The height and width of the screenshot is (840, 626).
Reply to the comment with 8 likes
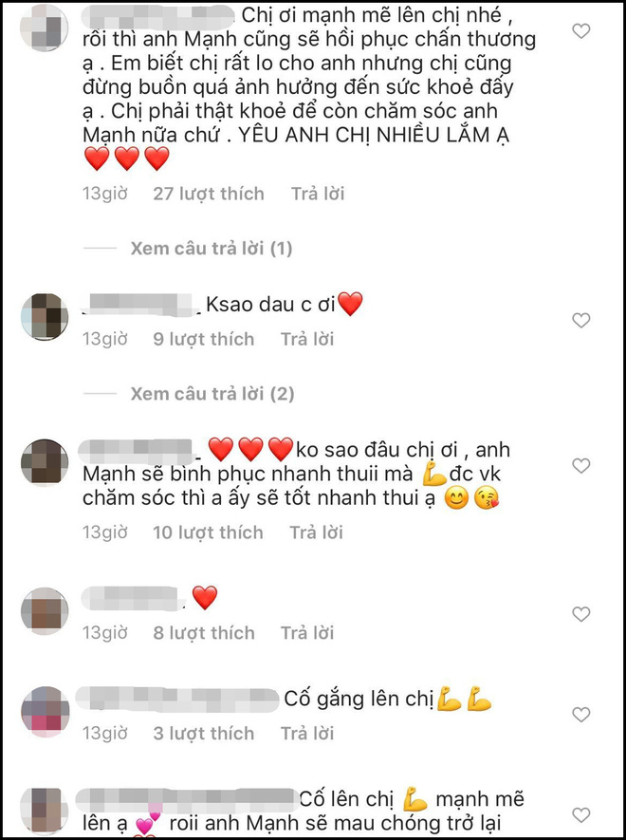(307, 633)
